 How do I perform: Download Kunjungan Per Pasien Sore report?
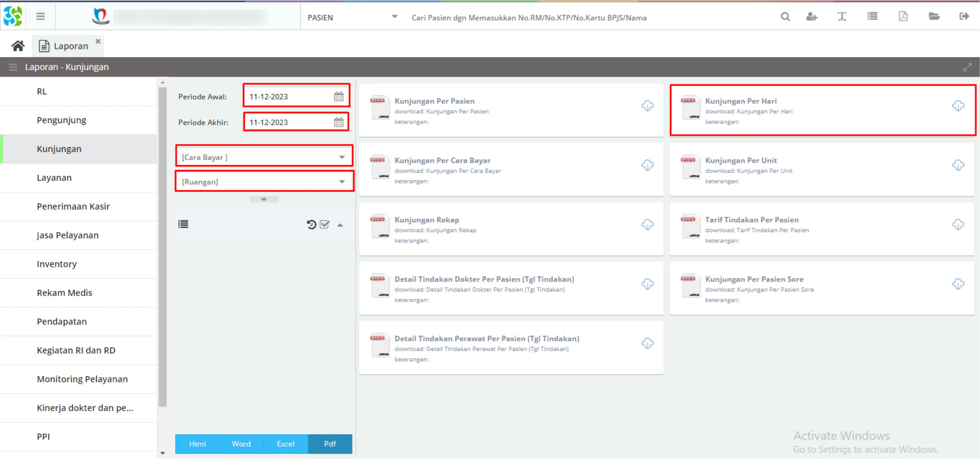pyautogui.click(x=958, y=284)
